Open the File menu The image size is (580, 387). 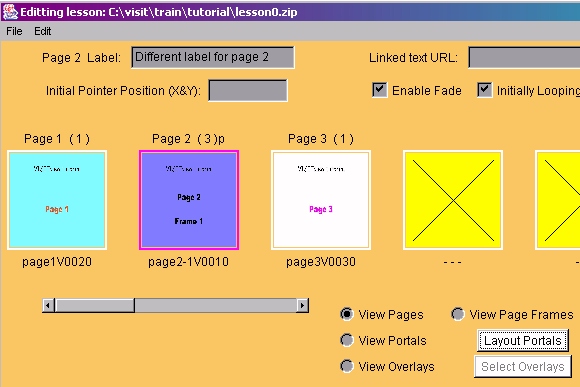click(14, 31)
